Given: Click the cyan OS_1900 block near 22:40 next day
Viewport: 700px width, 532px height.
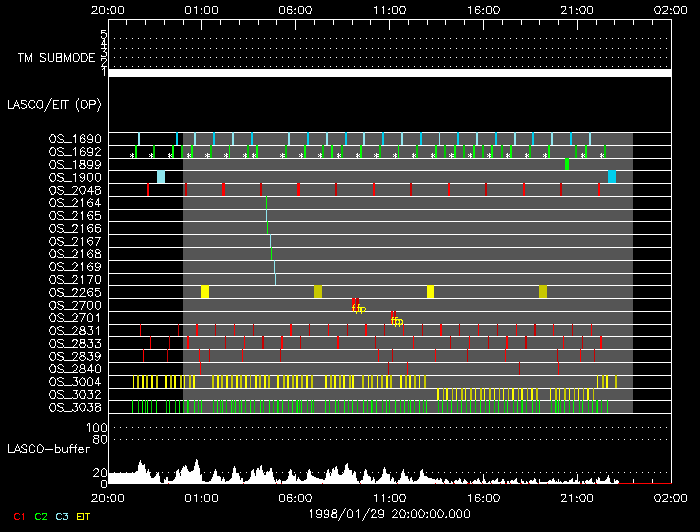Looking at the screenshot, I should pos(612,177).
